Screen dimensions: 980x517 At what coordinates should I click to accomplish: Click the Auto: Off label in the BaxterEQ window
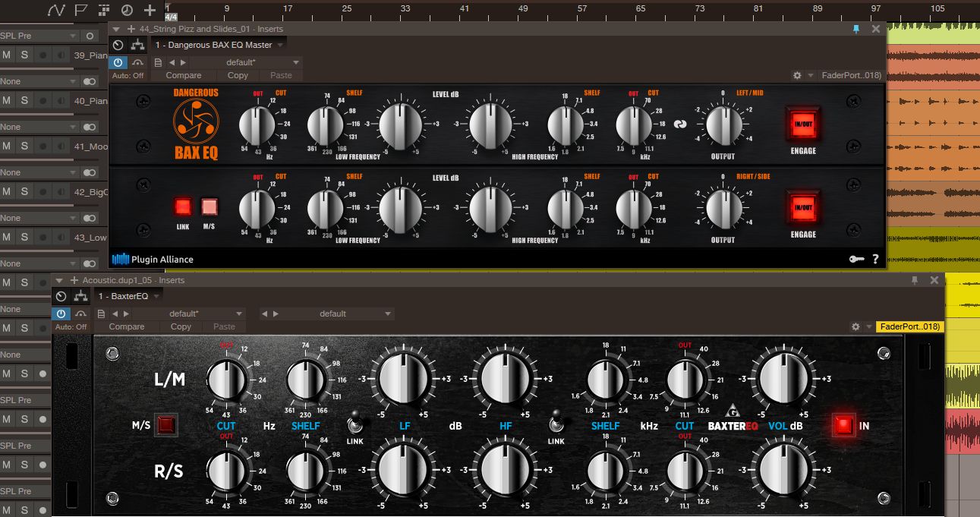tap(71, 327)
